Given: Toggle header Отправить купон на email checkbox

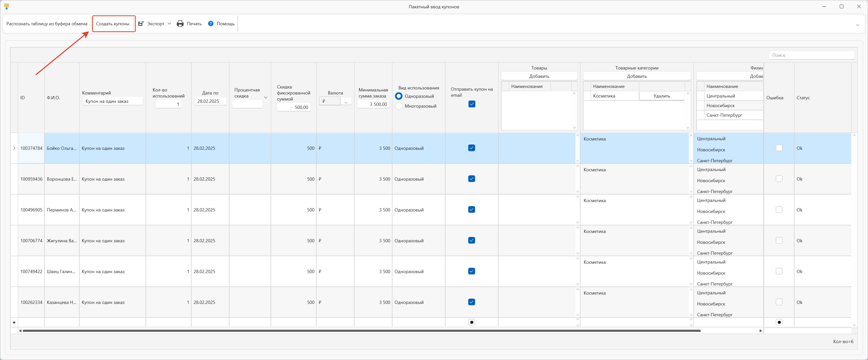Looking at the screenshot, I should pyautogui.click(x=472, y=104).
